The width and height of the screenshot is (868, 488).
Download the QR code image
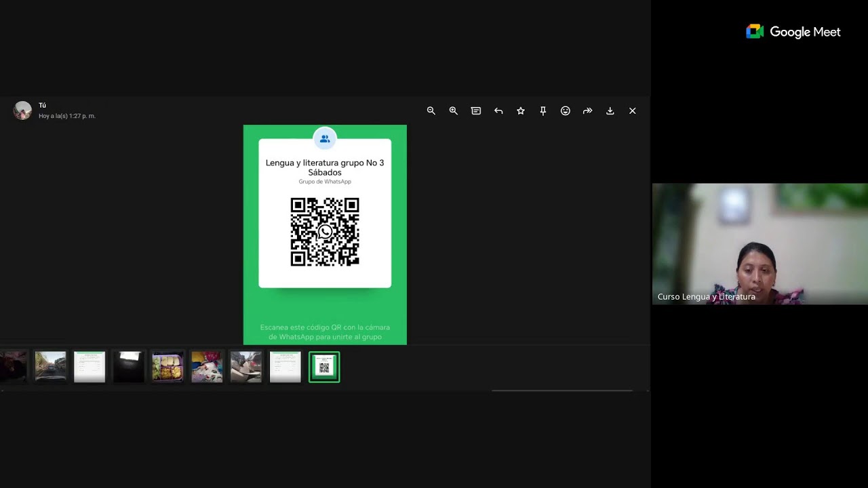(610, 111)
